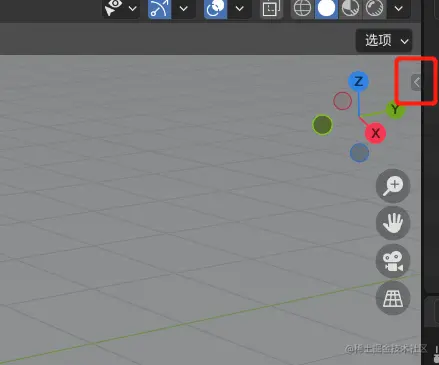Click the blue Z axis gizmo
This screenshot has height=365, width=439.
pyautogui.click(x=358, y=81)
